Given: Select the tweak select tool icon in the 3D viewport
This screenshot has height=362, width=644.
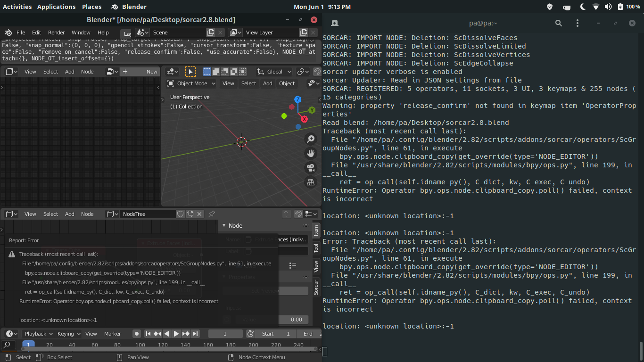Looking at the screenshot, I should click(x=190, y=72).
